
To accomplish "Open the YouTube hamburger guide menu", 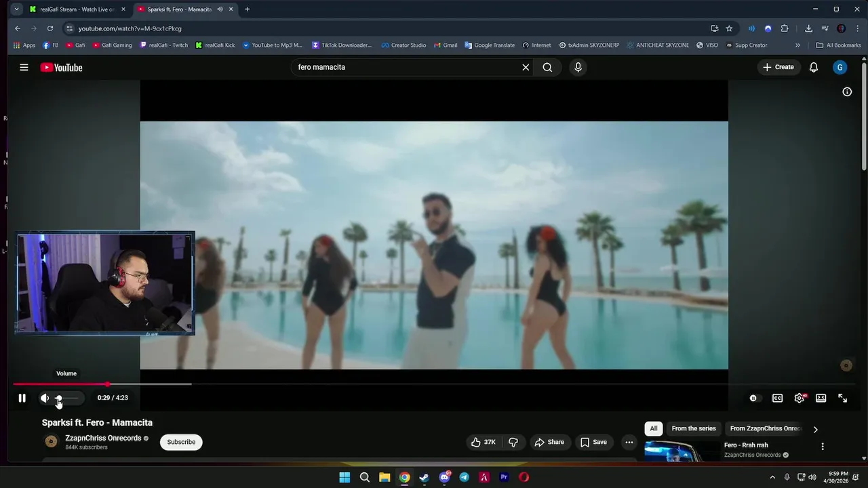I will 24,67.
